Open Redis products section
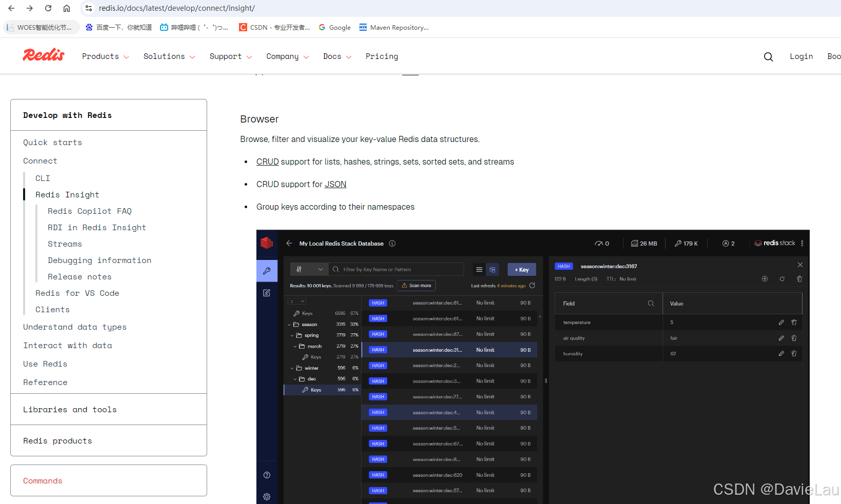This screenshot has width=841, height=504. click(x=57, y=441)
